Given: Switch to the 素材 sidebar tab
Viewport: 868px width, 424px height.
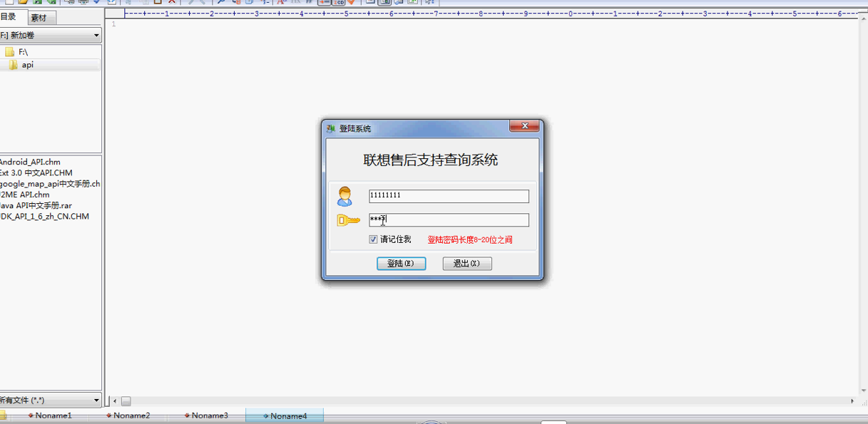Looking at the screenshot, I should 40,18.
